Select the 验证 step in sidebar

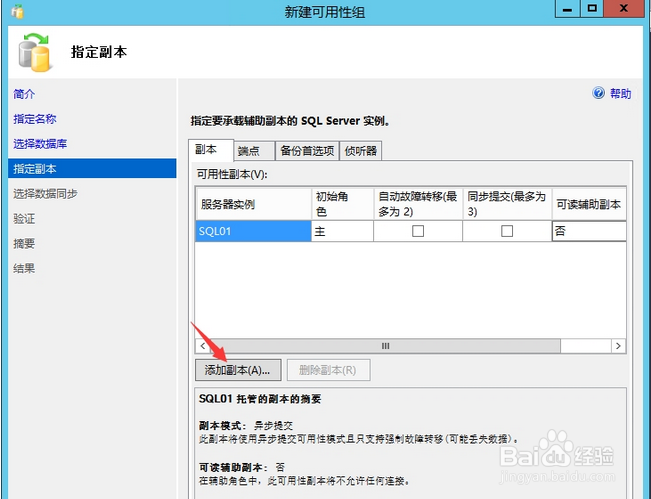click(x=24, y=218)
